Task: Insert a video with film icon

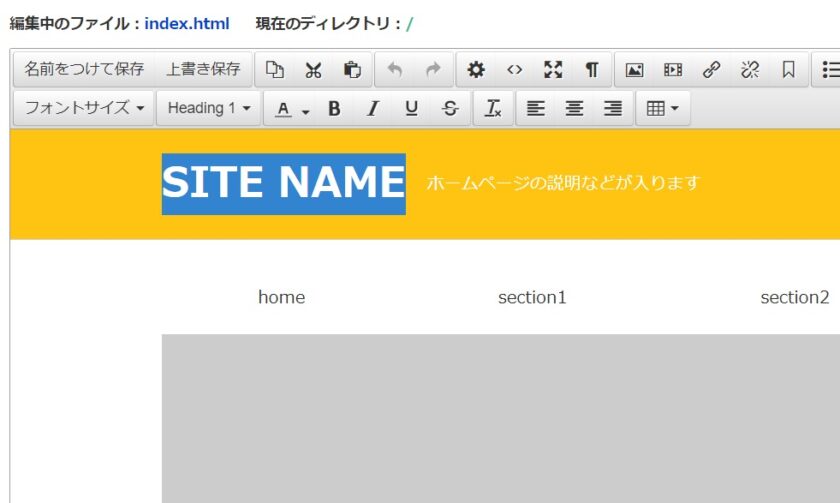Action: click(x=673, y=70)
